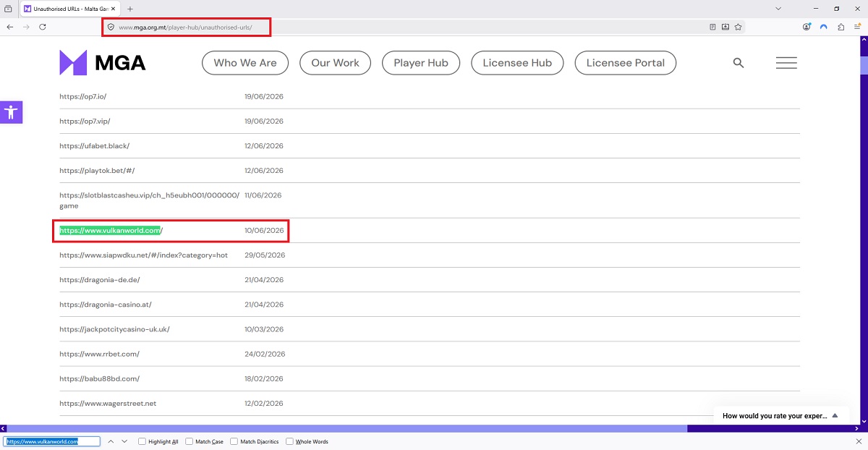Click the save to Pocket icon
Image resolution: width=868 pixels, height=450 pixels.
tap(726, 27)
